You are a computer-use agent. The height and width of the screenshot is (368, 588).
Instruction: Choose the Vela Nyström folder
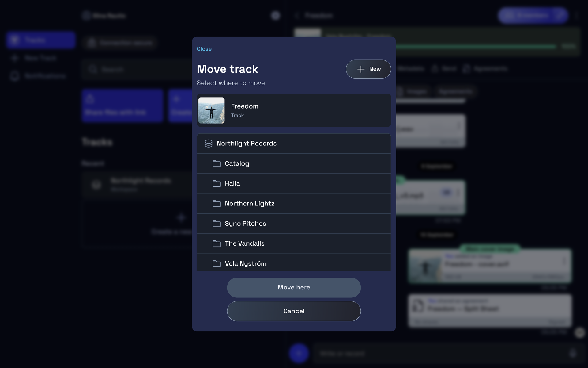tap(294, 263)
